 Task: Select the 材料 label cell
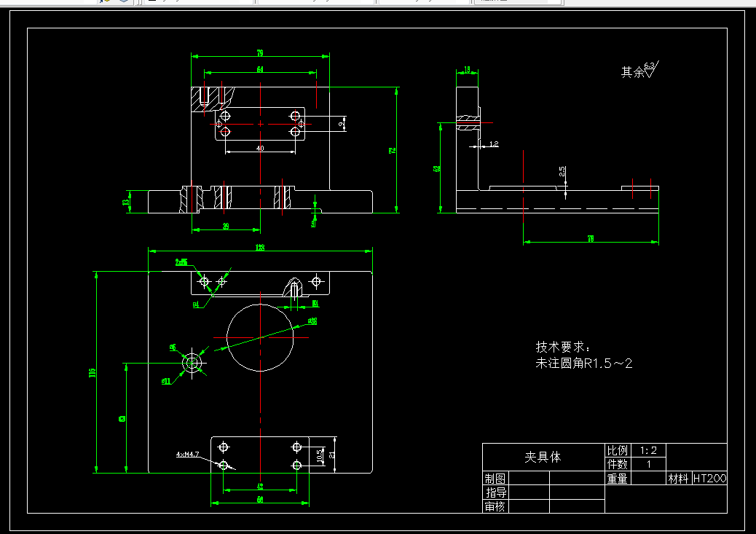(678, 479)
